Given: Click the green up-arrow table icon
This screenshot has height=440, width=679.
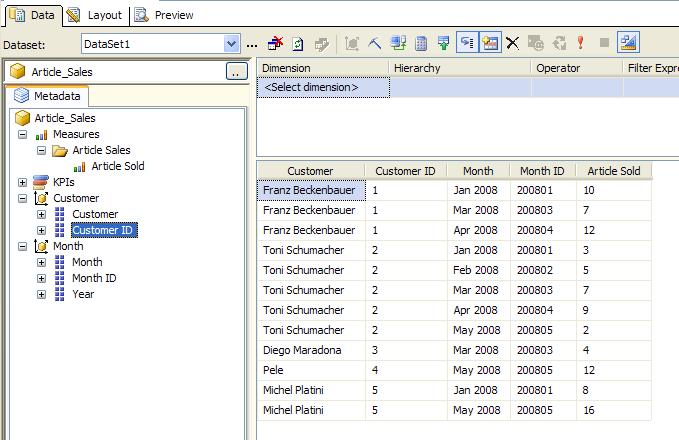Looking at the screenshot, I should coord(444,43).
